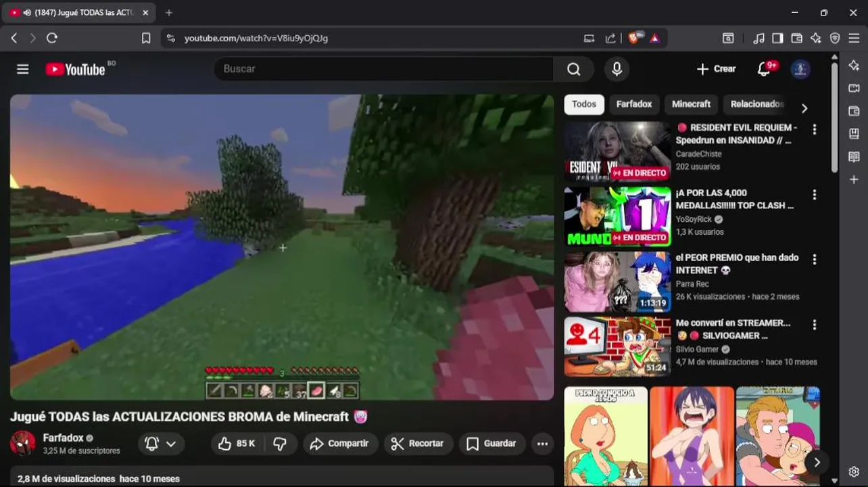Open the music note playlist icon
The image size is (868, 487).
758,39
